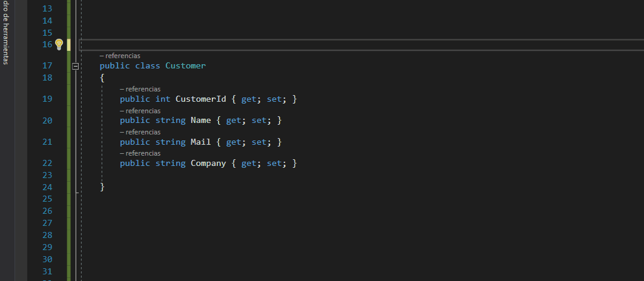Select line number 25 in the margin
The height and width of the screenshot is (281, 644).
tap(47, 199)
